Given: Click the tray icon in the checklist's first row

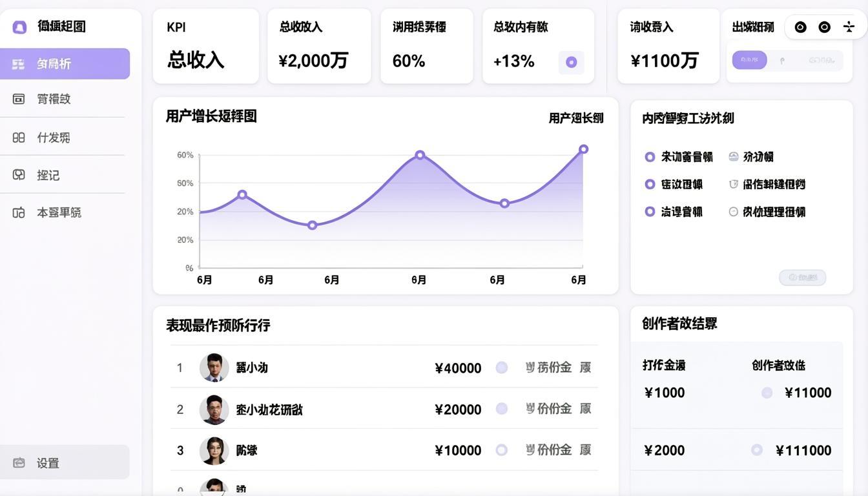Looking at the screenshot, I should tap(734, 156).
